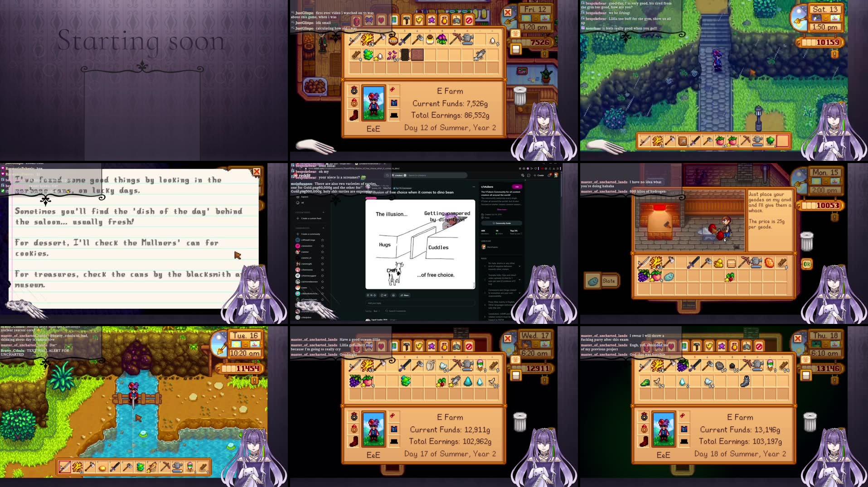Click Create a community on Reddit
This screenshot has height=487, width=868.
tap(308, 234)
